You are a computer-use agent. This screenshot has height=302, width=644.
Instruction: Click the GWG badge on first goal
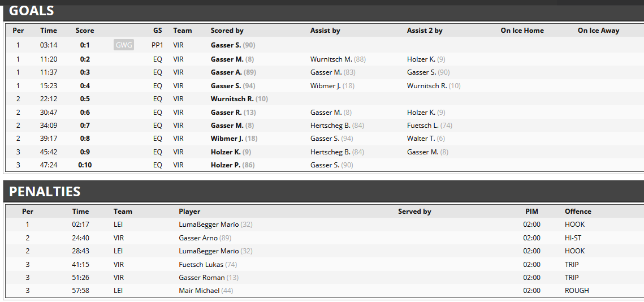coord(124,45)
